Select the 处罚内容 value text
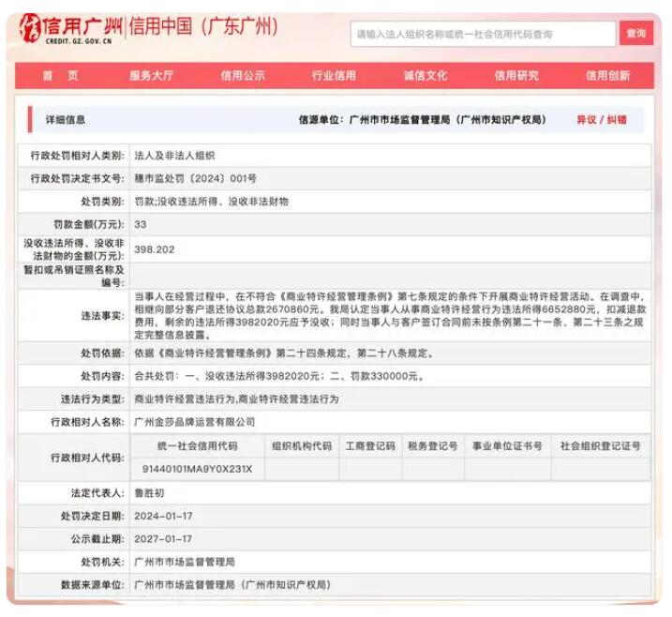Viewport: 672px width, 617px height. tap(280, 376)
